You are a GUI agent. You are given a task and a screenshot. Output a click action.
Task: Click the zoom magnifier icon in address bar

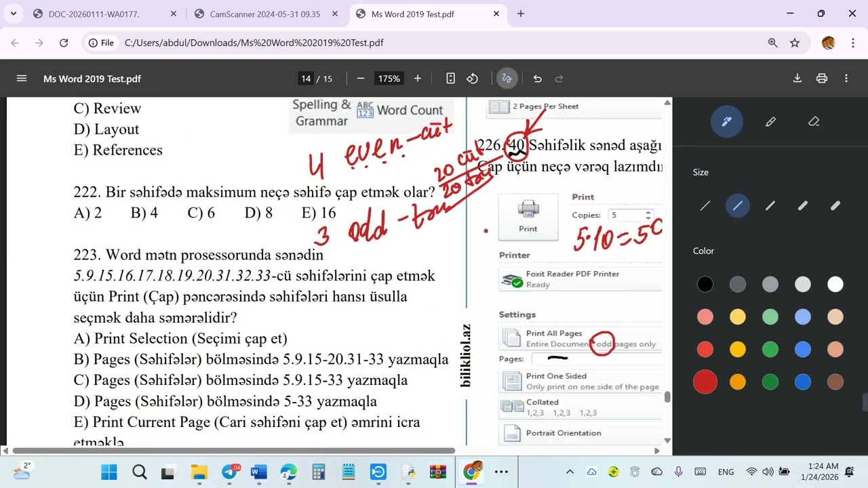(x=772, y=43)
